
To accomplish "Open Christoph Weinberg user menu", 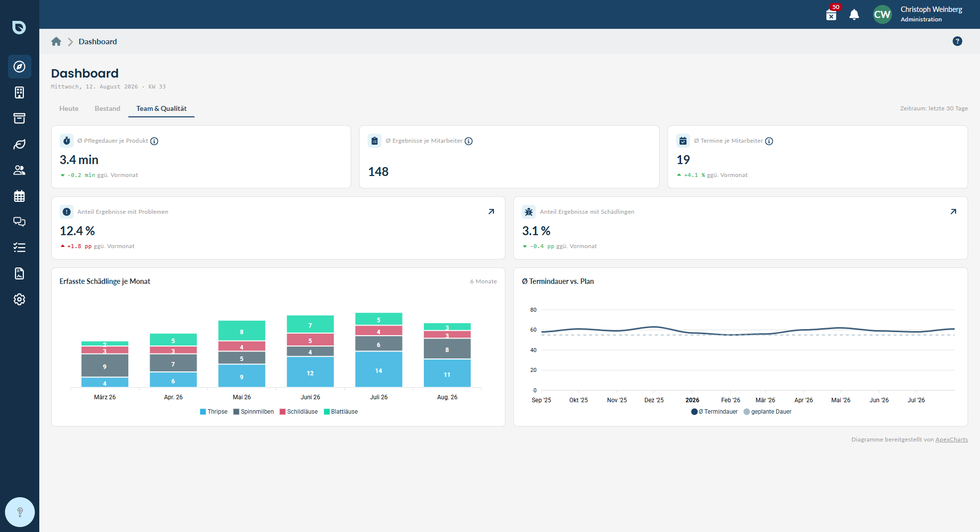I will [x=931, y=14].
